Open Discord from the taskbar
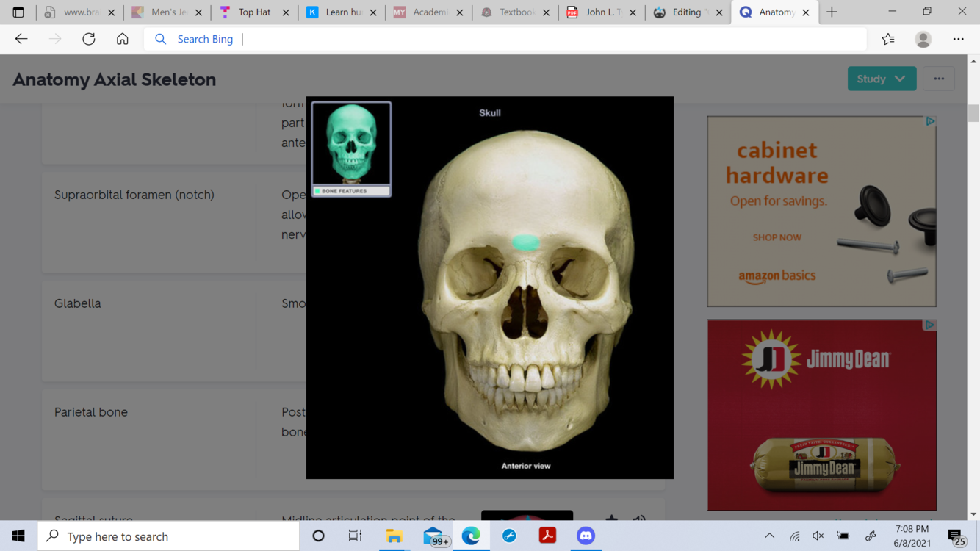 point(586,536)
